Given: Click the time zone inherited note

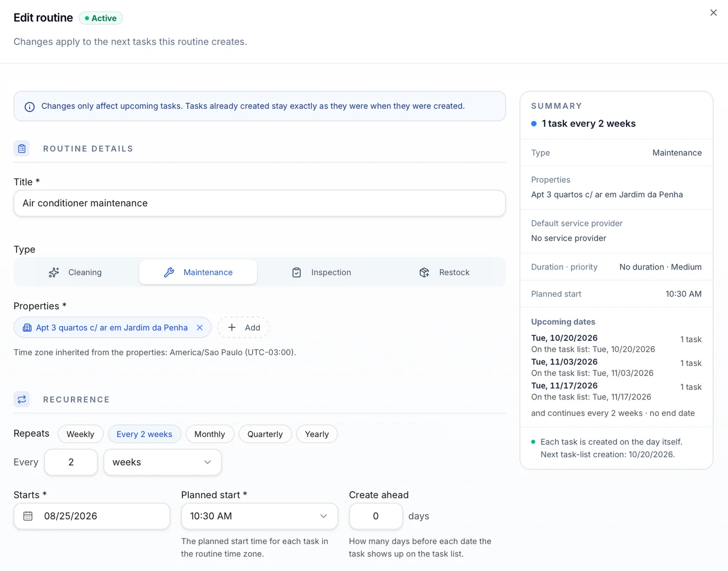Looking at the screenshot, I should [x=155, y=352].
